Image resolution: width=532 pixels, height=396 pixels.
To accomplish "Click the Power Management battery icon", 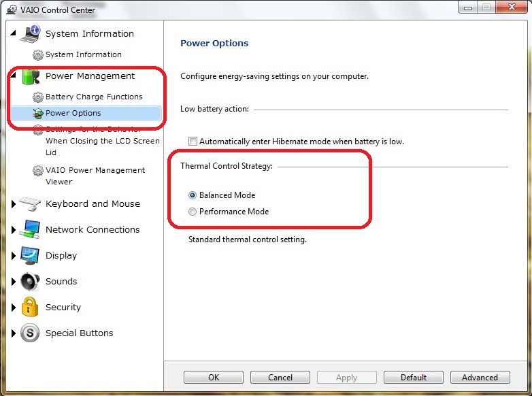I will 30,76.
